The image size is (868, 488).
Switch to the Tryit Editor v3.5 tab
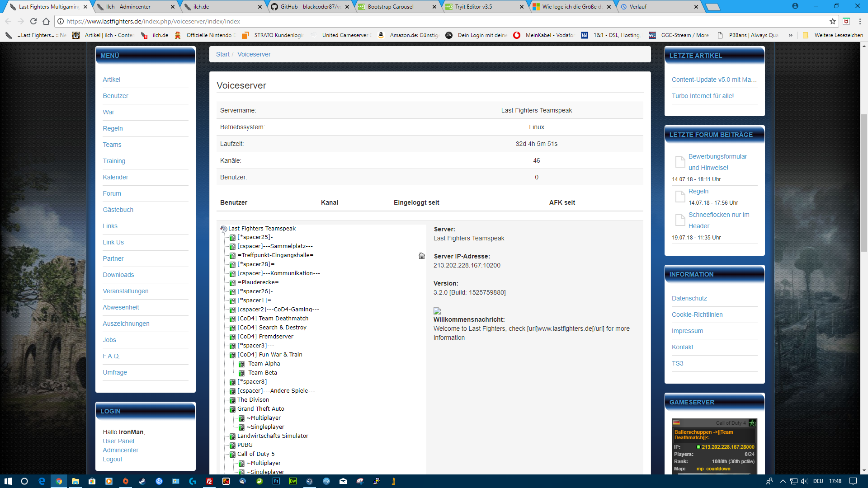[x=484, y=7]
